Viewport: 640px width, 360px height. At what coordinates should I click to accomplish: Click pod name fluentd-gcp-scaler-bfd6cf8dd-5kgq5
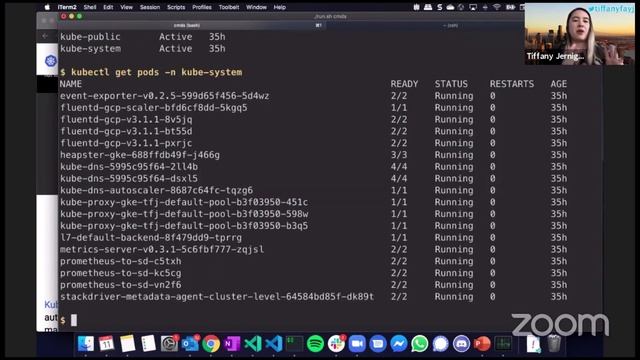153,108
